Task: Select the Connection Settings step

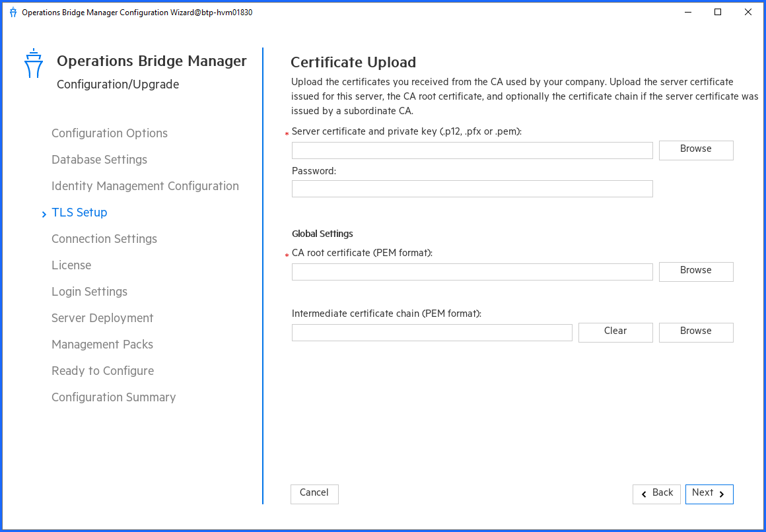Action: [x=104, y=239]
